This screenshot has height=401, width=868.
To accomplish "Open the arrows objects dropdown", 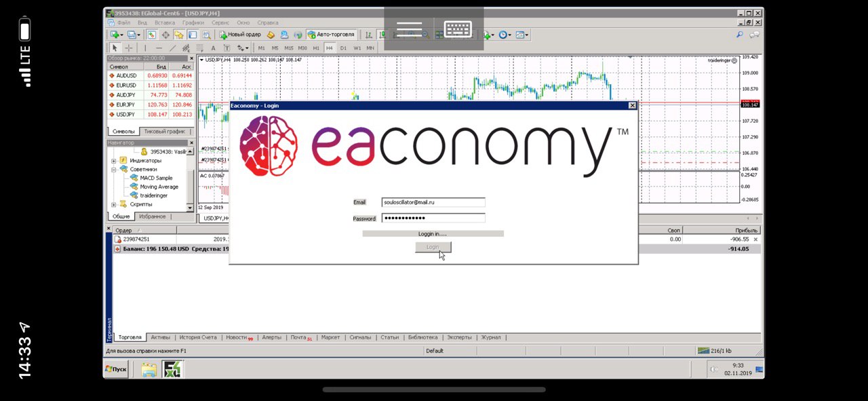I will pyautogui.click(x=243, y=48).
